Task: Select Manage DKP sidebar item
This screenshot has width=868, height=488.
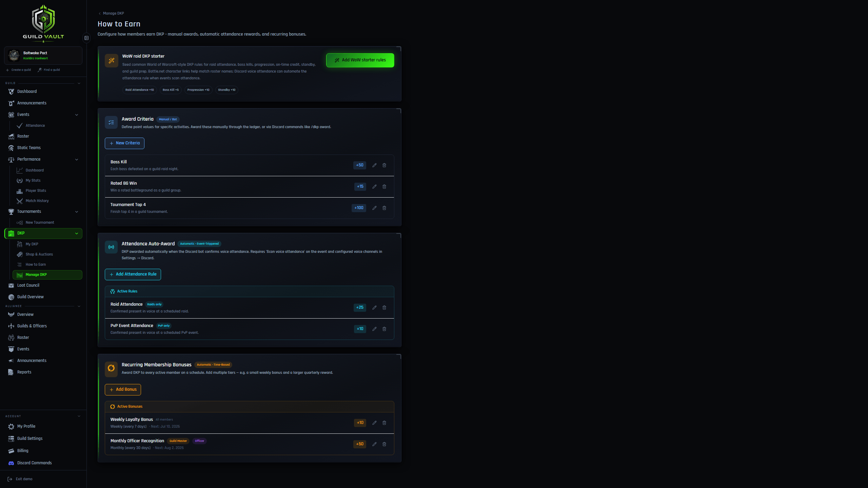Action: pos(47,275)
